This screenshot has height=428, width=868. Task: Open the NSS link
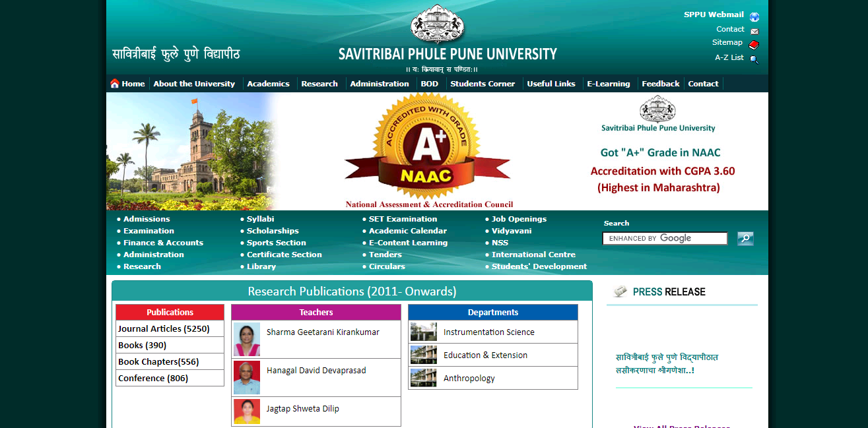[500, 243]
